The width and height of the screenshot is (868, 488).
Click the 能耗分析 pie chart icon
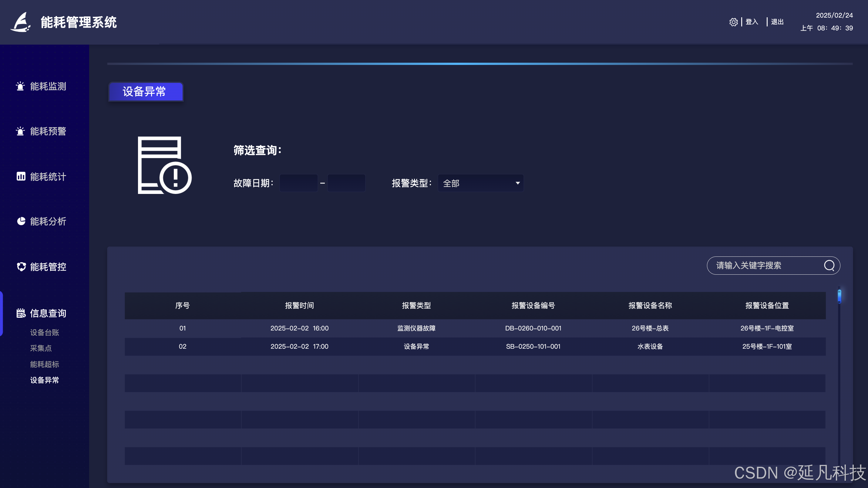(x=21, y=221)
